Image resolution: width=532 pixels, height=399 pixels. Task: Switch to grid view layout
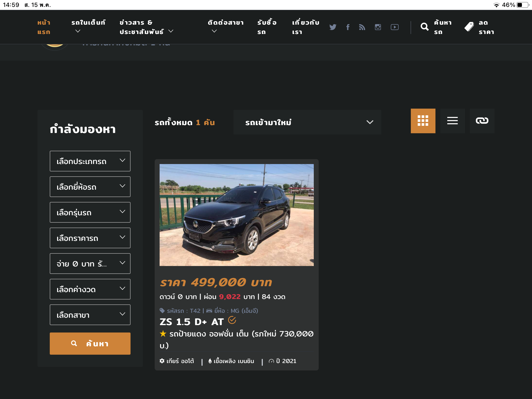point(423,121)
